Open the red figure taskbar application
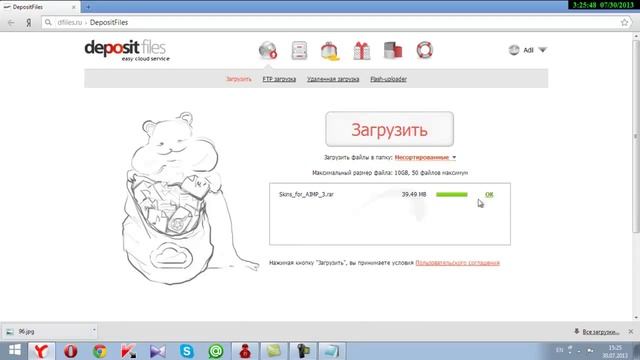The height and width of the screenshot is (360, 640). [245, 351]
